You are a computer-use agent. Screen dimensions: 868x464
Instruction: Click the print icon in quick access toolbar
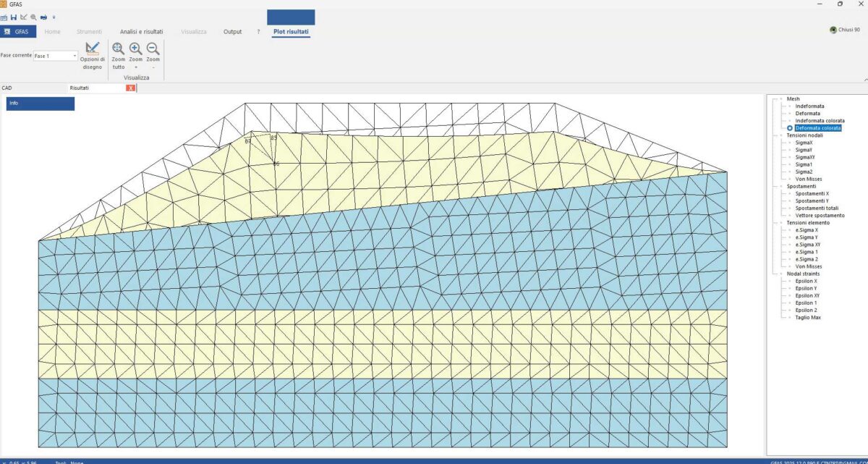[x=43, y=17]
